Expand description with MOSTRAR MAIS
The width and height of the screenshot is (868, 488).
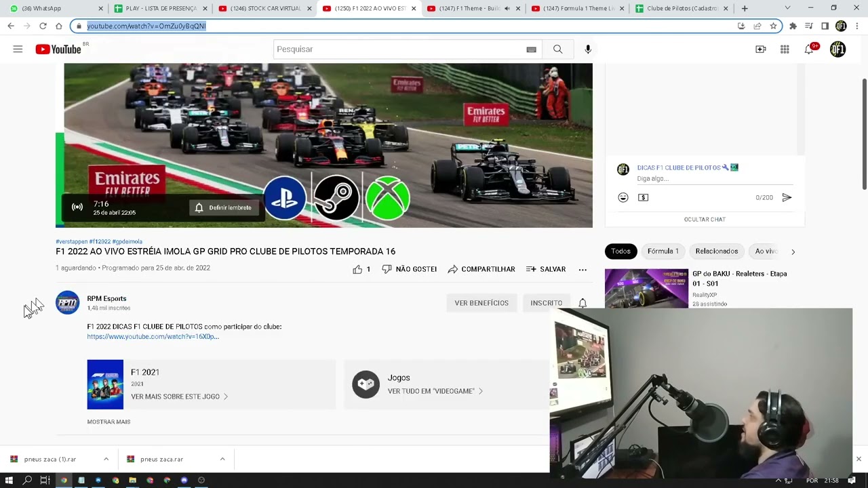[108, 422]
